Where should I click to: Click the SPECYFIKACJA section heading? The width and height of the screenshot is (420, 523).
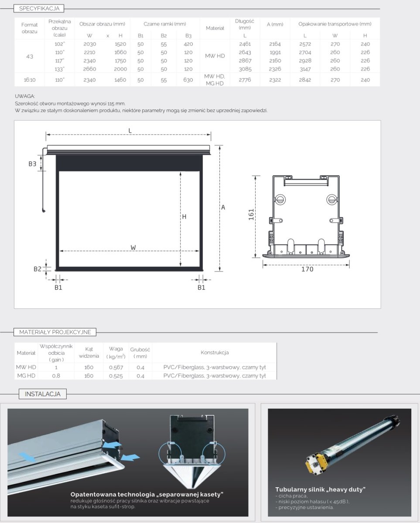pyautogui.click(x=39, y=8)
